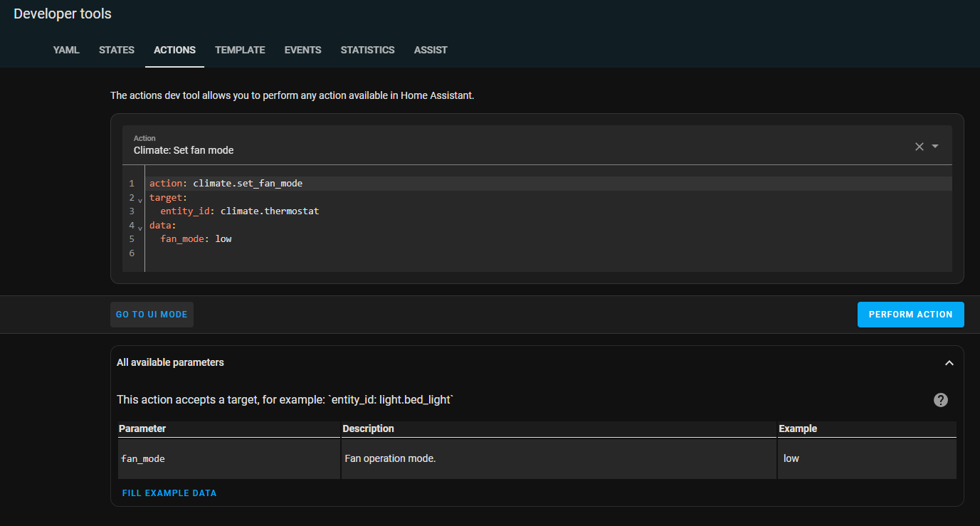Click Go to UI Mode button

pos(152,315)
